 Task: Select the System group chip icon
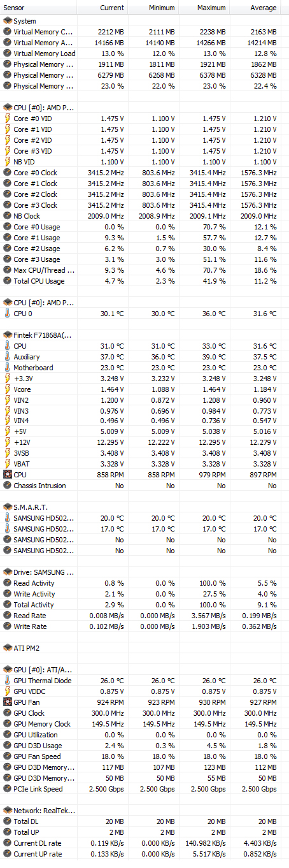pos(8,21)
